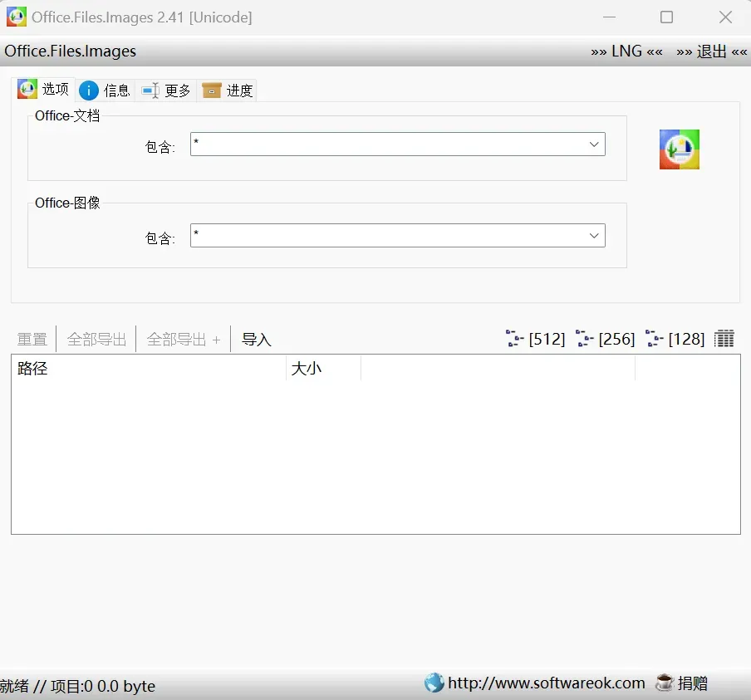Open the 更多 tab
This screenshot has height=700, width=751.
(167, 91)
